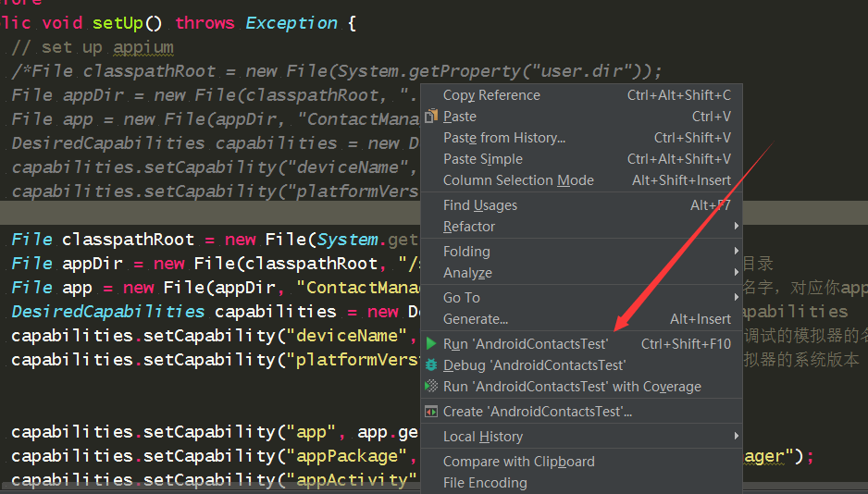Click the Run with Coverage icon
Image resolution: width=868 pixels, height=494 pixels.
[x=431, y=386]
